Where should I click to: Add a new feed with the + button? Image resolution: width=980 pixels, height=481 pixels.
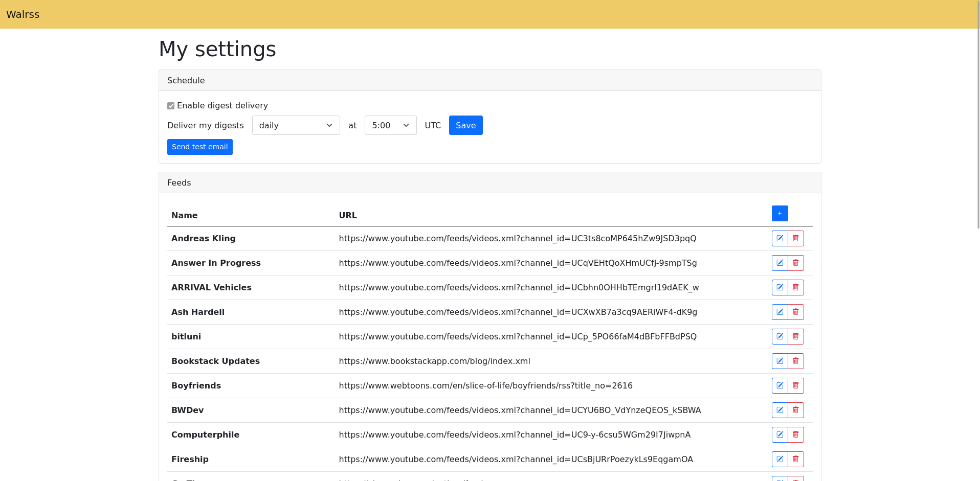coord(779,213)
